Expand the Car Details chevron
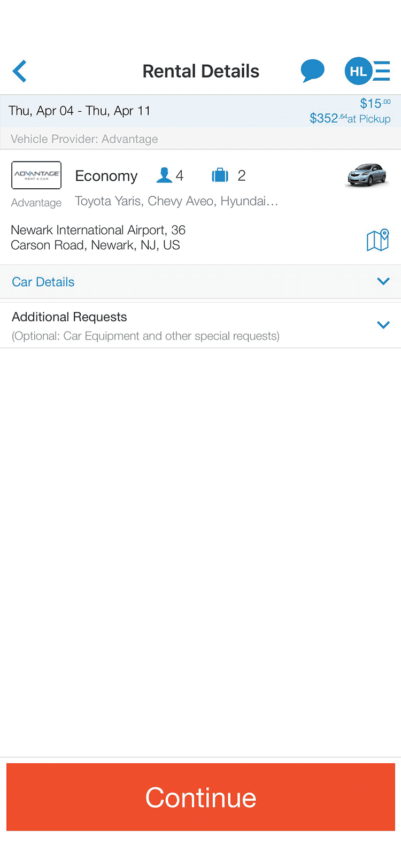 383,281
